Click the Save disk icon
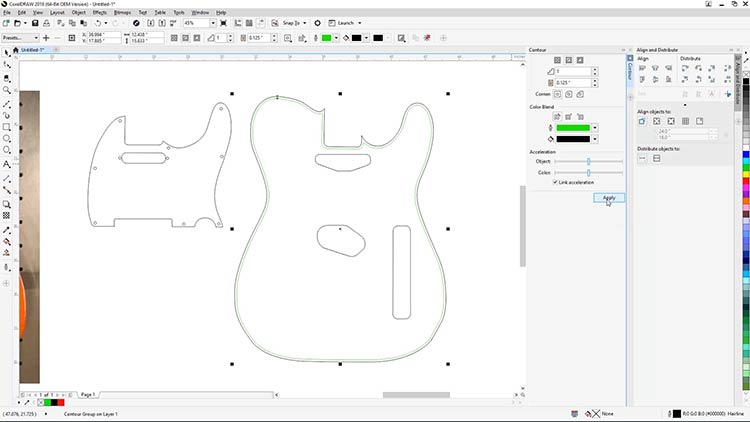Screen dimensions: 750x422 coord(35,23)
